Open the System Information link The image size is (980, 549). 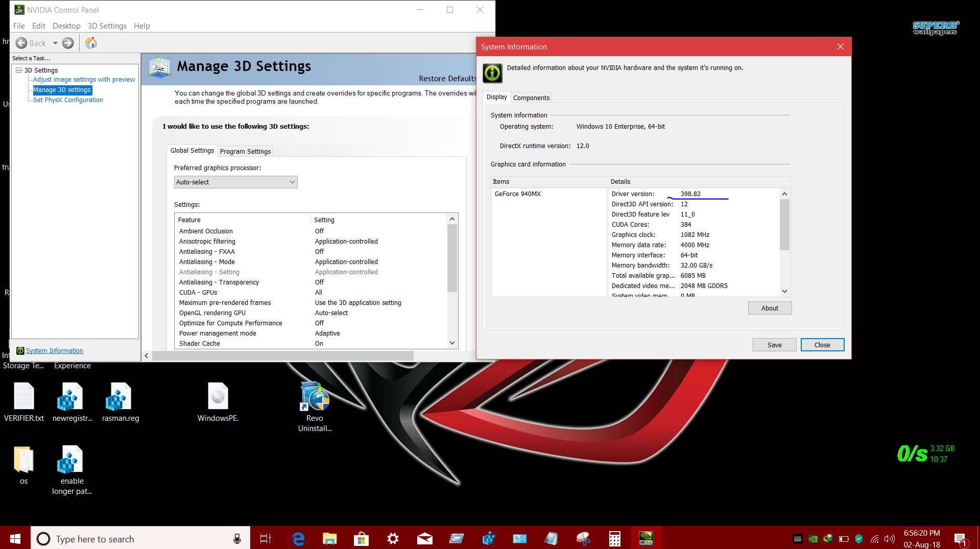coord(55,351)
